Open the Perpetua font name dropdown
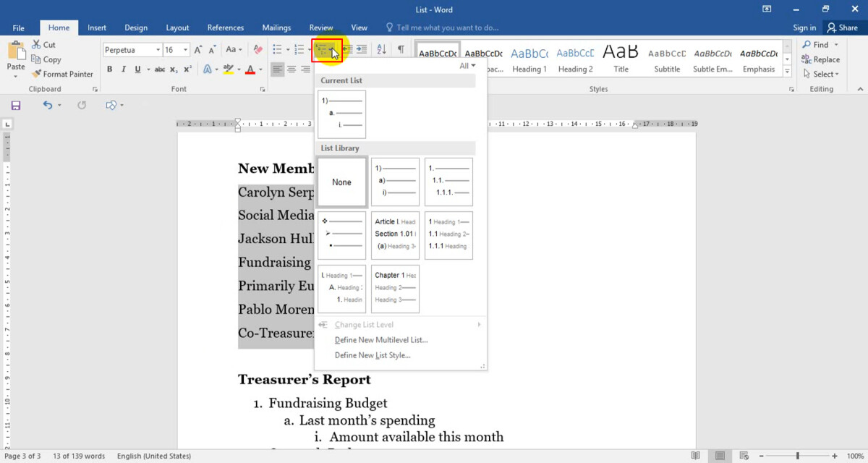The width and height of the screenshot is (868, 463). click(157, 50)
